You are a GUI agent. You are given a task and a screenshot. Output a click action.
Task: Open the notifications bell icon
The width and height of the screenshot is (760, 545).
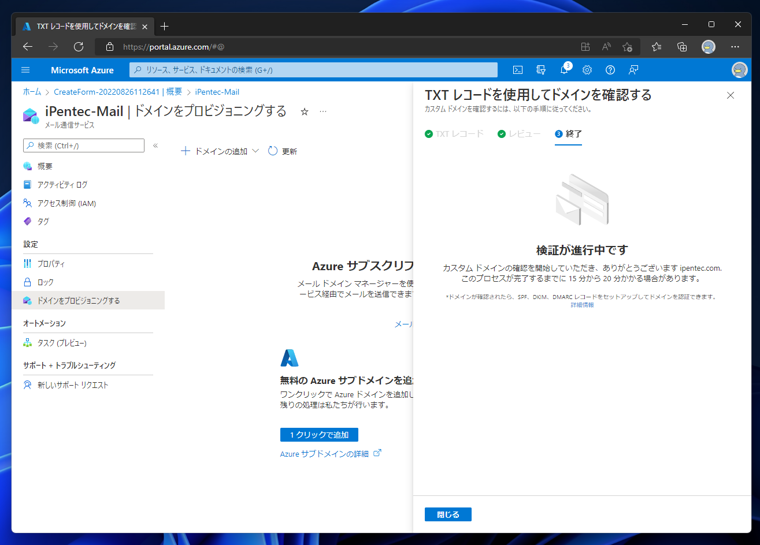(564, 70)
